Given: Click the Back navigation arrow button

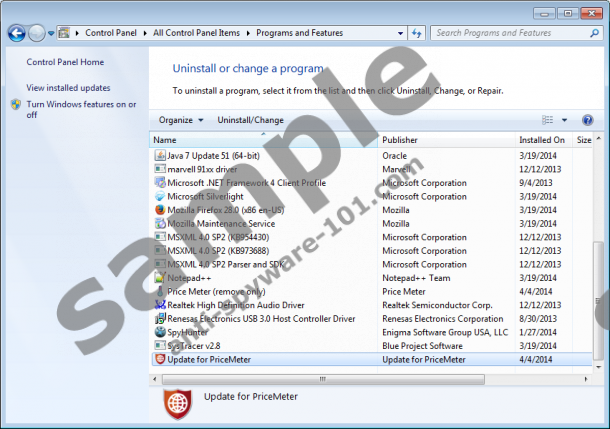Looking at the screenshot, I should coord(16,33).
